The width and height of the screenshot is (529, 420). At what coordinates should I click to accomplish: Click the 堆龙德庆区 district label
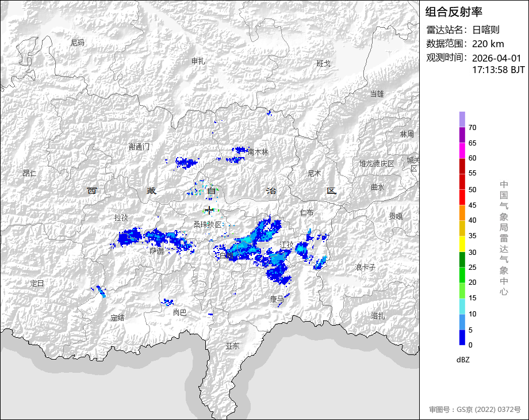coord(377,164)
